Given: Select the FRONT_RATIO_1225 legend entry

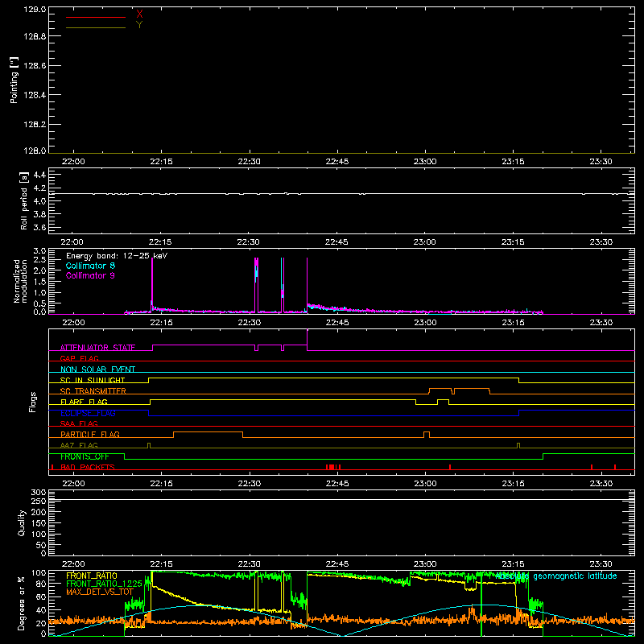Looking at the screenshot, I should pos(104,584).
